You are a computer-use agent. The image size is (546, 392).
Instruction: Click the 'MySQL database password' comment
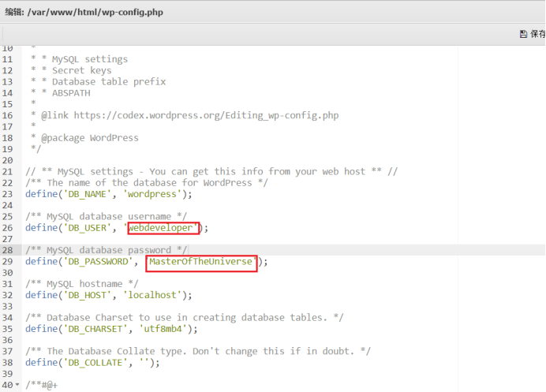pyautogui.click(x=107, y=250)
